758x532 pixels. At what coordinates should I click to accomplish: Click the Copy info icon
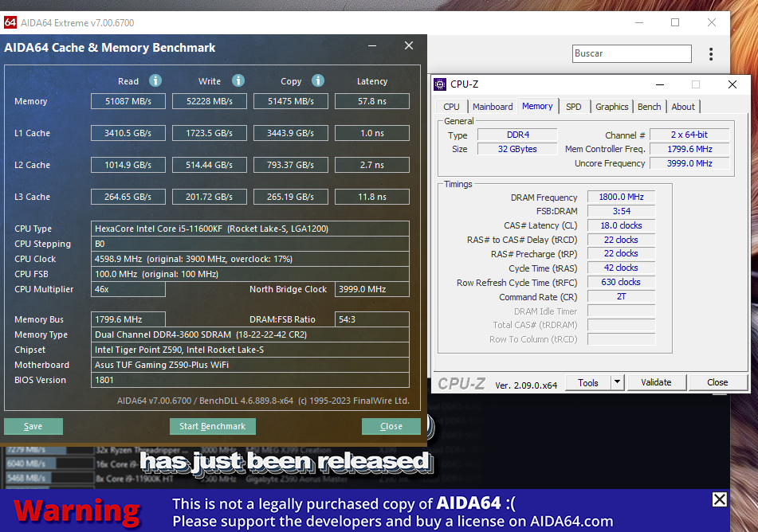pyautogui.click(x=317, y=80)
